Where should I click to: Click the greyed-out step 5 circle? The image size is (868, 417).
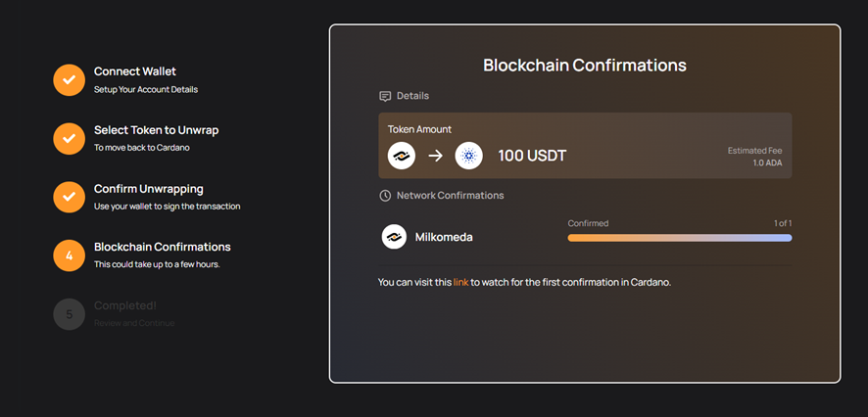(69, 314)
